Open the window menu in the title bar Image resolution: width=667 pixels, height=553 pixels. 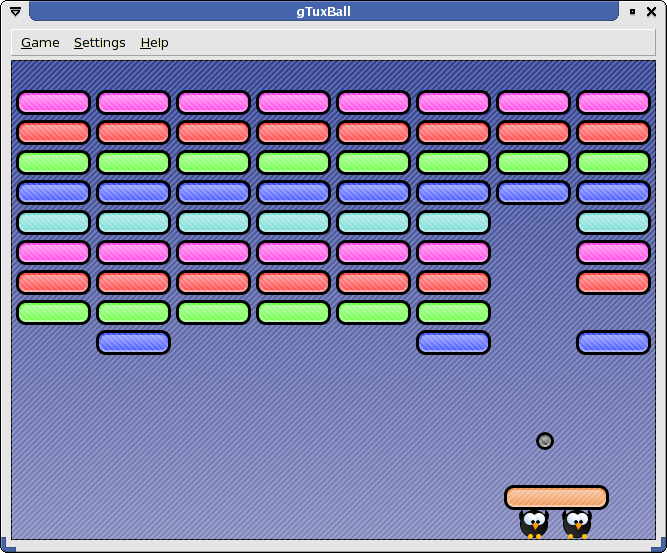pyautogui.click(x=15, y=11)
